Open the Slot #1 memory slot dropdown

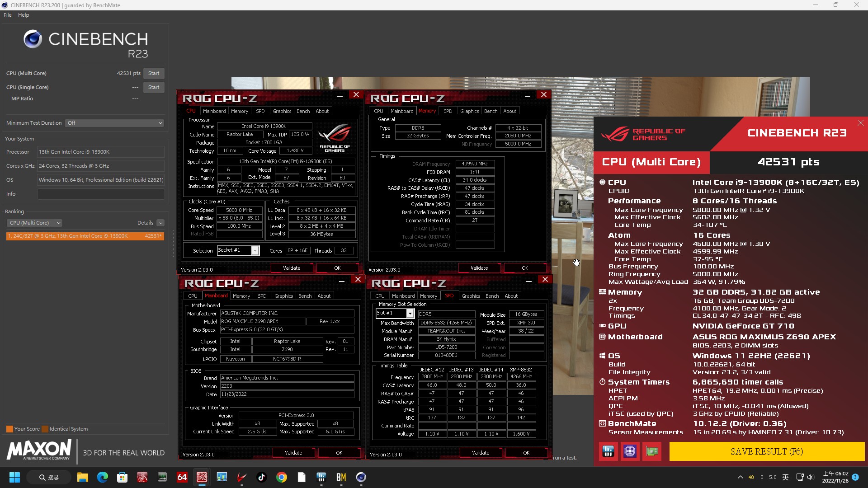pyautogui.click(x=410, y=314)
